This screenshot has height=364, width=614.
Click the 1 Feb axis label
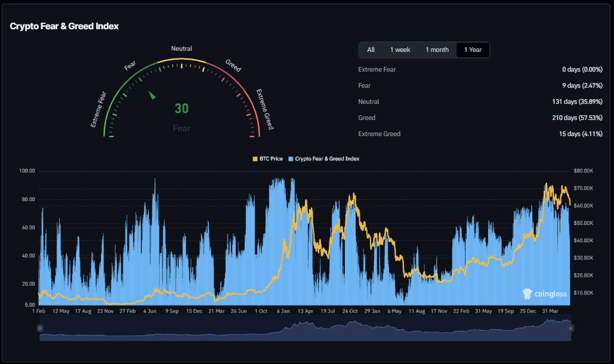38,311
